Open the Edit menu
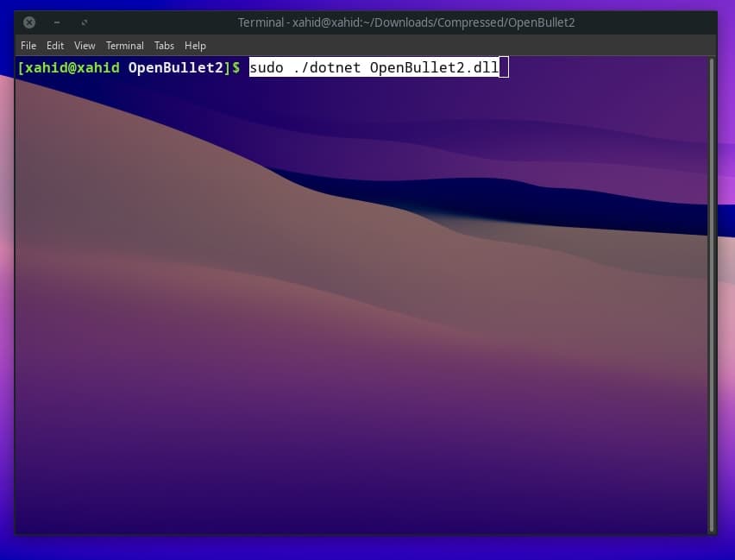Image resolution: width=735 pixels, height=560 pixels. pyautogui.click(x=55, y=46)
